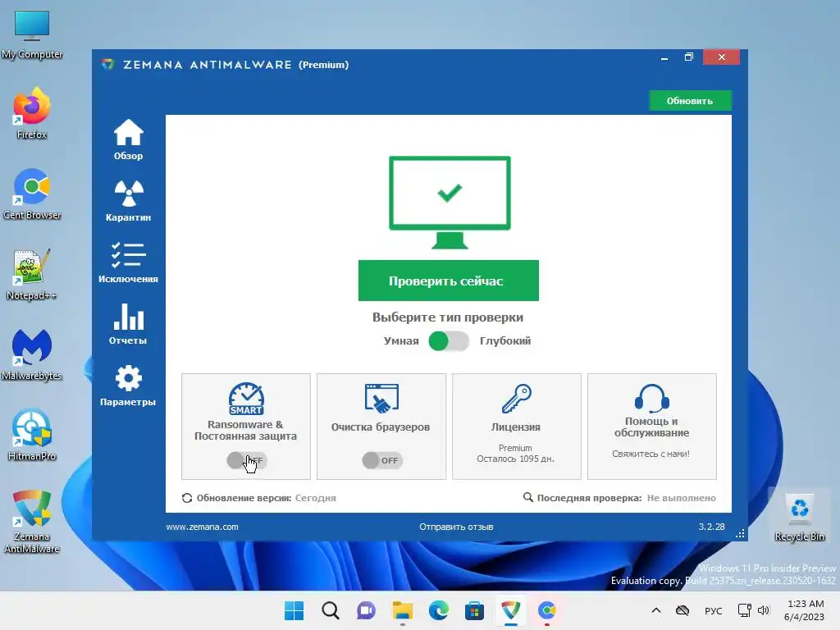Click the green monitor checkmark status icon
Screen dimensions: 840x630
point(450,202)
